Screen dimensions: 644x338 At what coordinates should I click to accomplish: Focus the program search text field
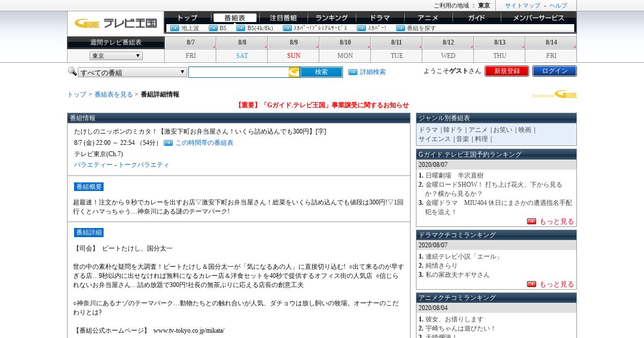tap(239, 72)
